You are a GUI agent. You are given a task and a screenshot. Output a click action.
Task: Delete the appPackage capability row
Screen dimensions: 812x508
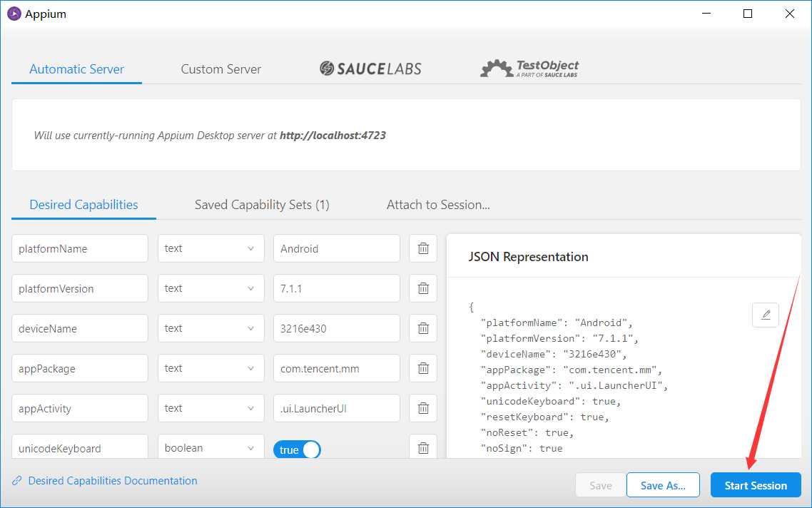(423, 368)
